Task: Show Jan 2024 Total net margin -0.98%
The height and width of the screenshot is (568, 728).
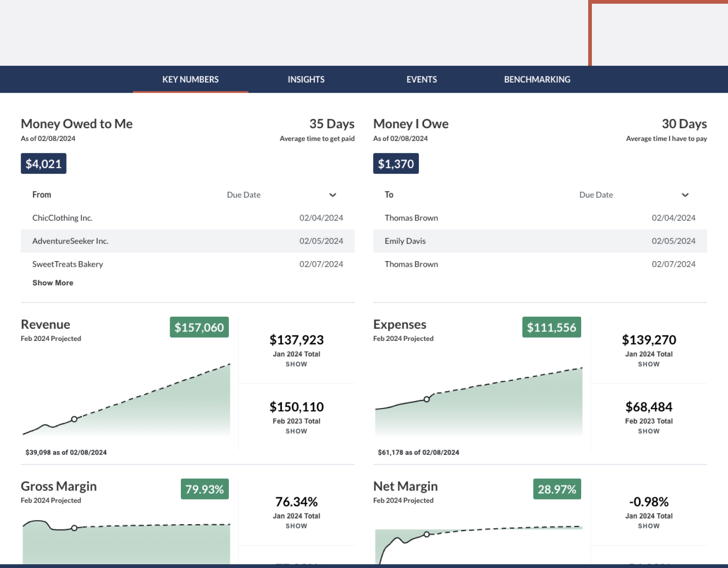Action: click(649, 526)
